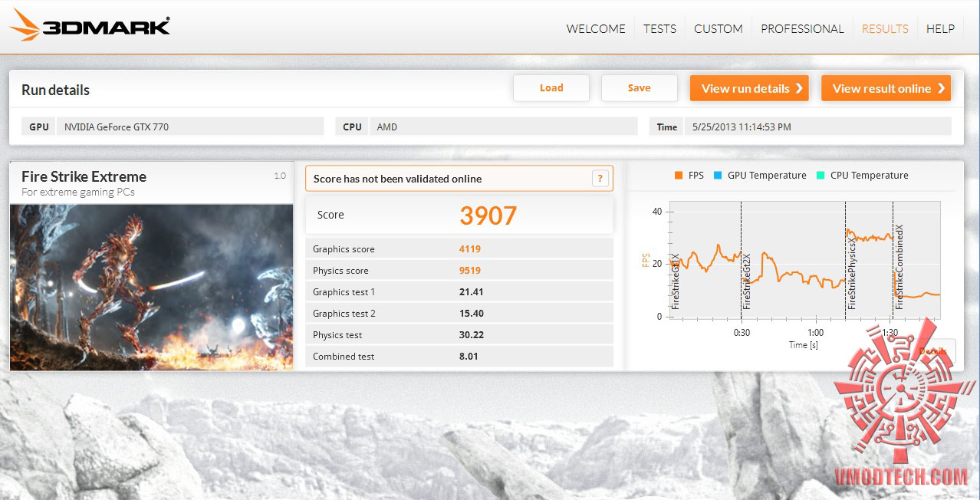Open the HELP tab
This screenshot has height=500, width=980.
click(x=940, y=29)
